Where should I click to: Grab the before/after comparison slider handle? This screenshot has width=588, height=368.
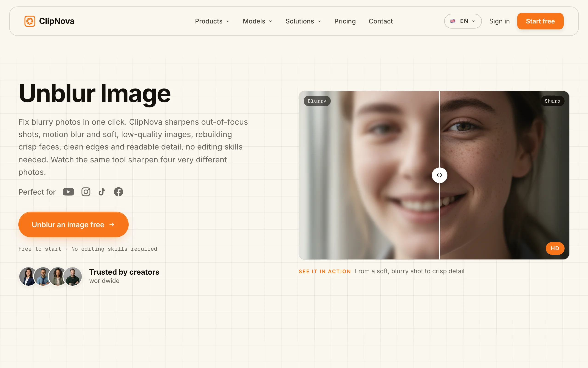pos(439,175)
